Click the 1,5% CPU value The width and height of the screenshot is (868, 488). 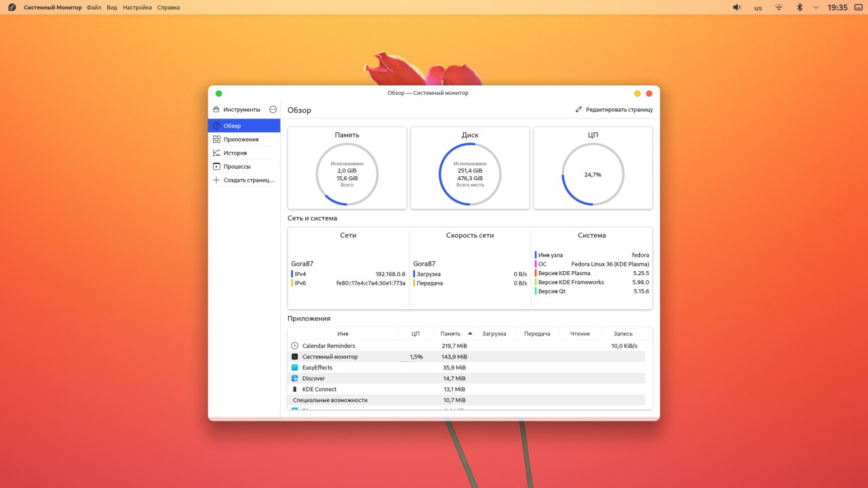(x=416, y=357)
